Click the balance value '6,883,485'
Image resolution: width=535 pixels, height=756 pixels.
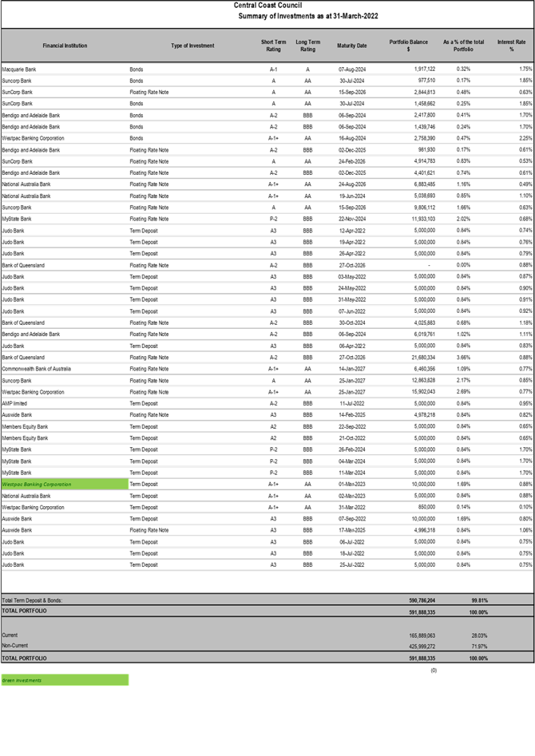point(425,184)
